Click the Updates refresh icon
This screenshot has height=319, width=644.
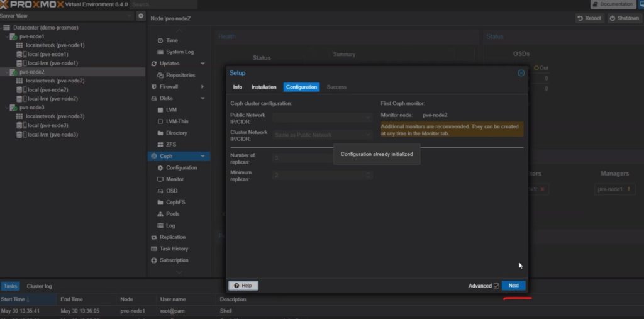[x=154, y=64]
